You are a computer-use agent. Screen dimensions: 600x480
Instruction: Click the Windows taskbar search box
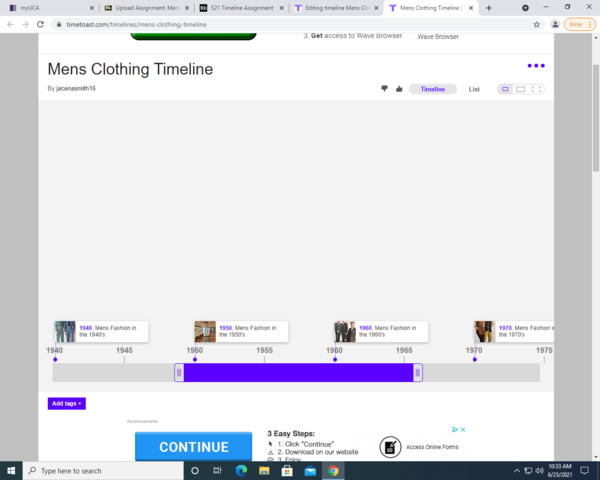click(x=103, y=471)
